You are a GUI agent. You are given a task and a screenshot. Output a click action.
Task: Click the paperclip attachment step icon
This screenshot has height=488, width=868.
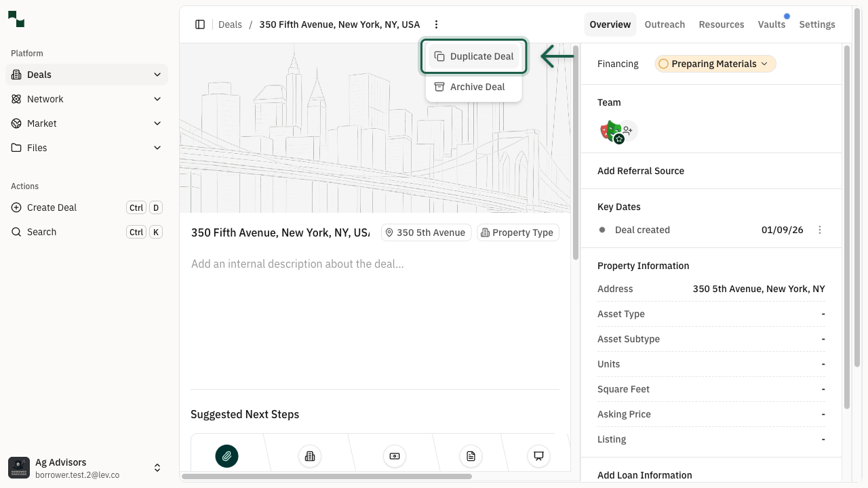(226, 456)
